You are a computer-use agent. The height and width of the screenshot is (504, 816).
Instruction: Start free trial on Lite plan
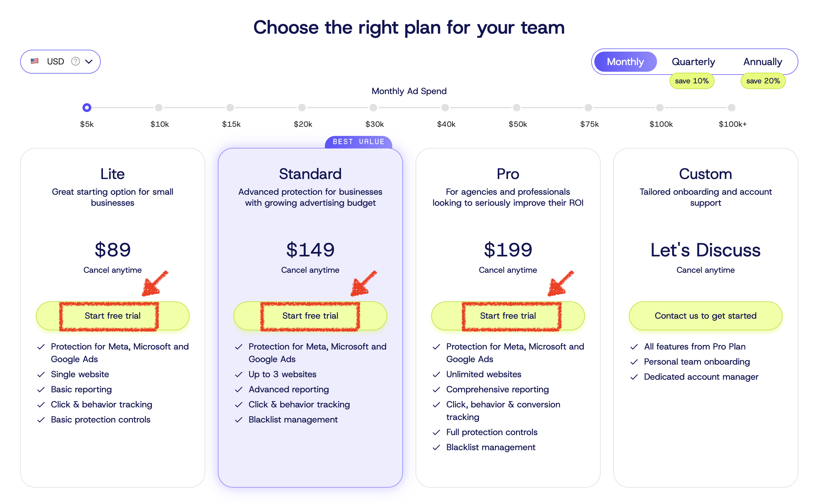tap(112, 316)
